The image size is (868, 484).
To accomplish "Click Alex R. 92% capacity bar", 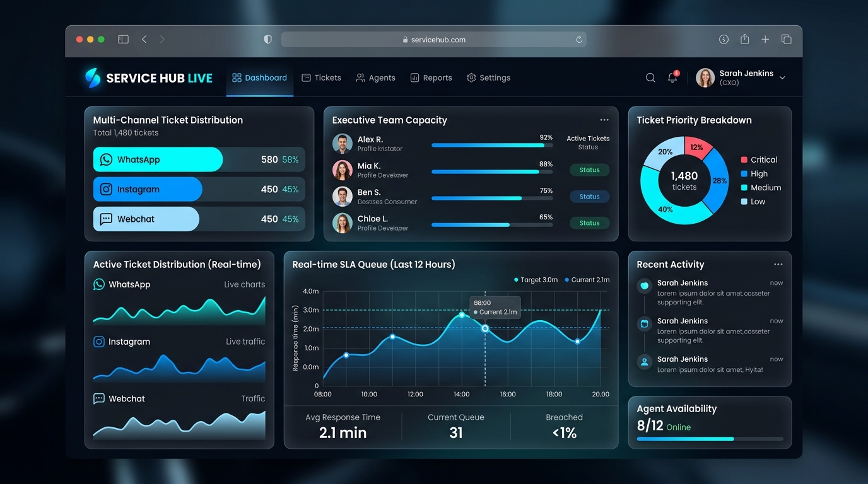I will 492,145.
